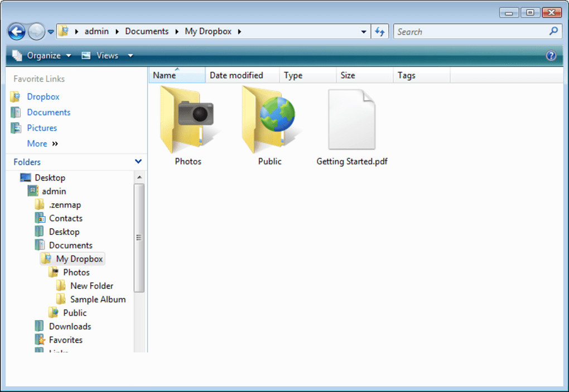Image resolution: width=569 pixels, height=392 pixels.
Task: Click the Folders pane header label
Action: point(27,162)
